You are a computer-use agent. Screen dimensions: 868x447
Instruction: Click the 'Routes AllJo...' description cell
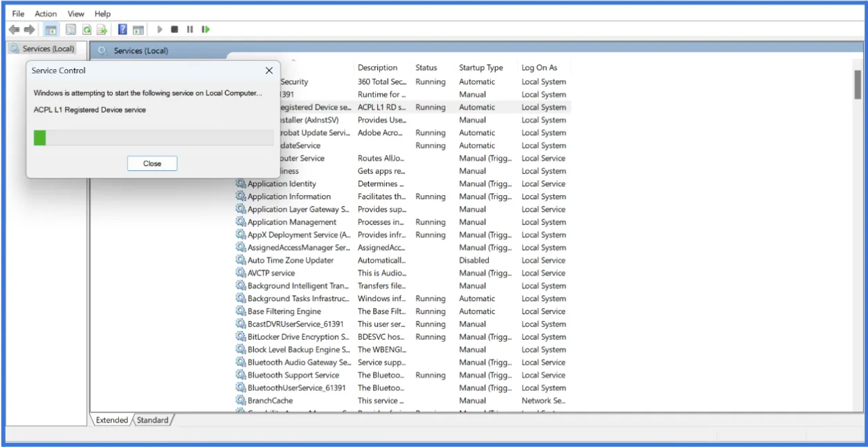pyautogui.click(x=381, y=158)
